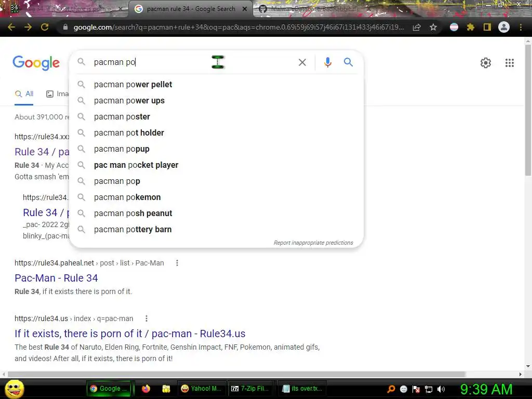Choose suggestion pacman popup
532x399 pixels.
pyautogui.click(x=216, y=149)
